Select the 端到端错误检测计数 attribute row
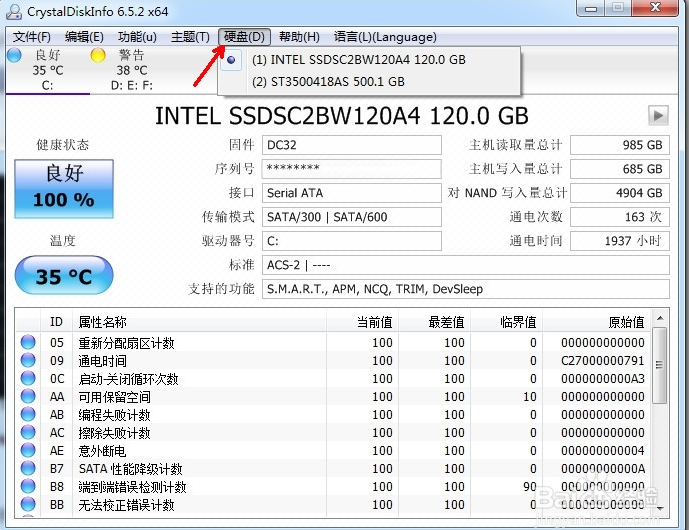This screenshot has width=689, height=530. (334, 487)
